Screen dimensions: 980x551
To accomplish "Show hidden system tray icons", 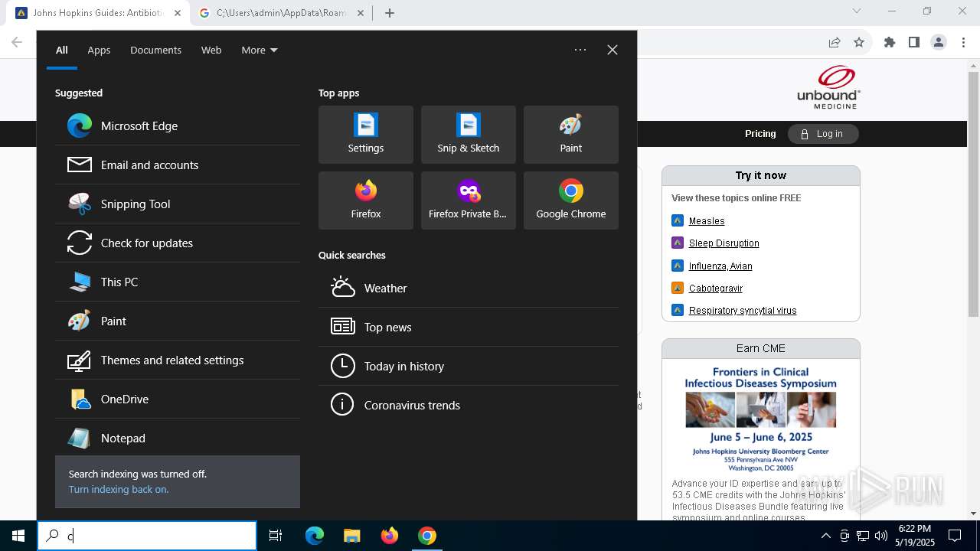I will 825,536.
